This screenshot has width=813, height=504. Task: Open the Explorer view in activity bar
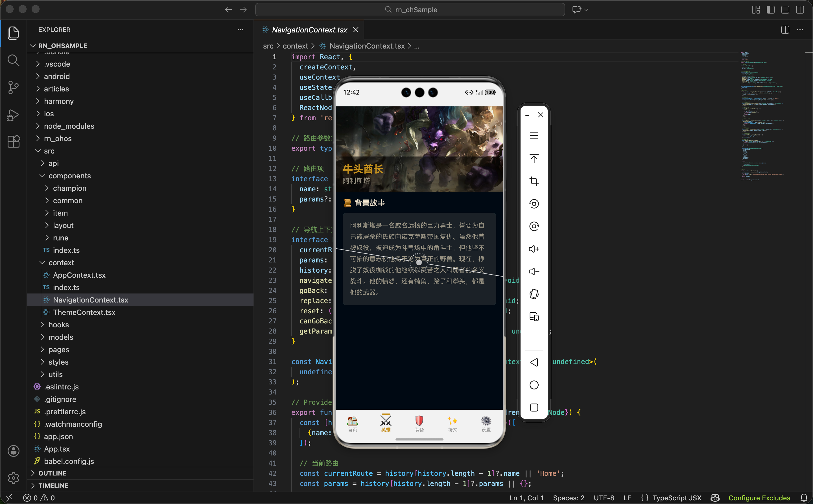tap(13, 33)
